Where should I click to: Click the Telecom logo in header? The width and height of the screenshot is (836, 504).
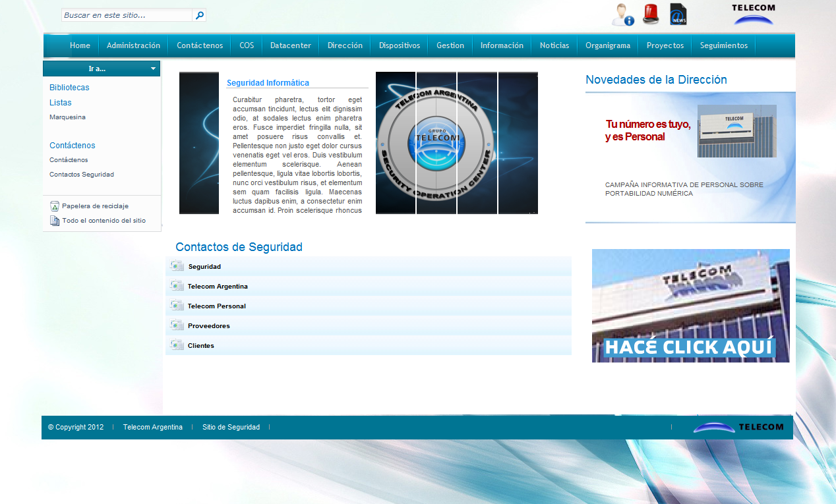[753, 14]
